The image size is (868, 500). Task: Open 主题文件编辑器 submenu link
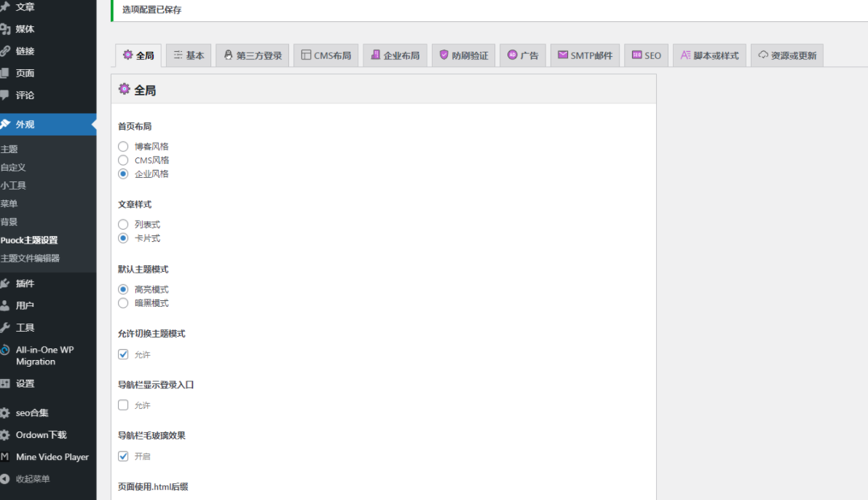pos(30,258)
